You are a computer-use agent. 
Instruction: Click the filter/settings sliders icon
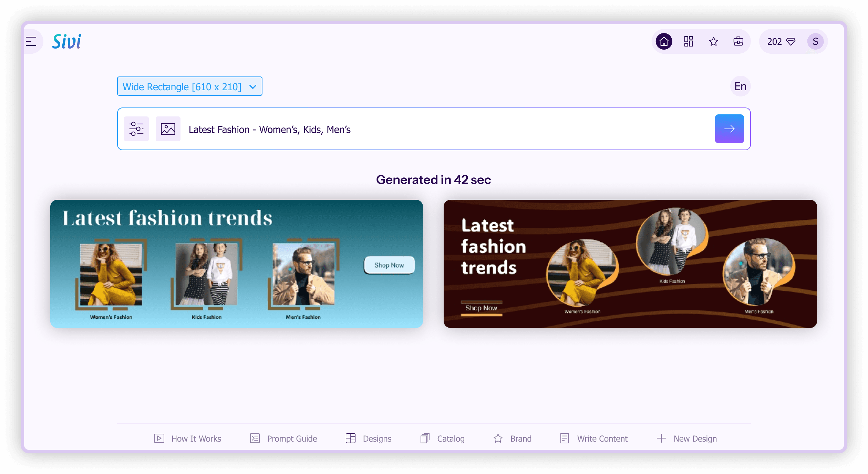[x=136, y=128]
